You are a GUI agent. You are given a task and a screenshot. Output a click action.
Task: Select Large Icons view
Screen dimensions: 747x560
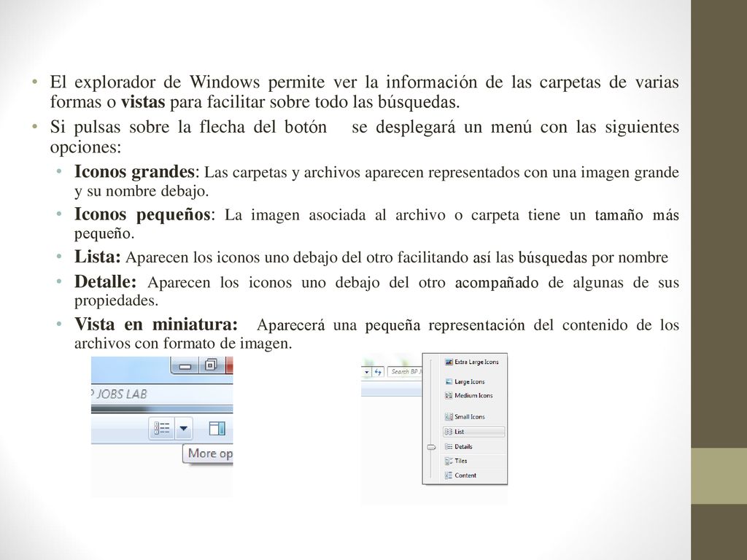(x=465, y=381)
